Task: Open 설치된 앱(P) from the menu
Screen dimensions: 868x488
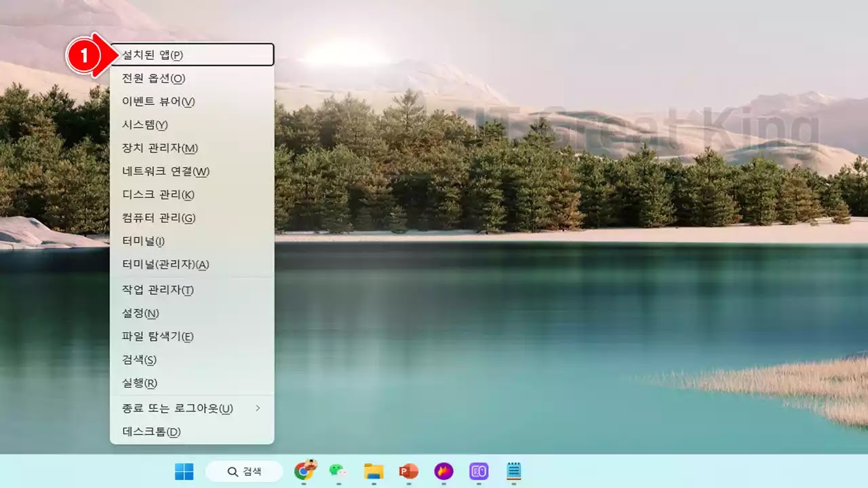Action: [x=192, y=55]
